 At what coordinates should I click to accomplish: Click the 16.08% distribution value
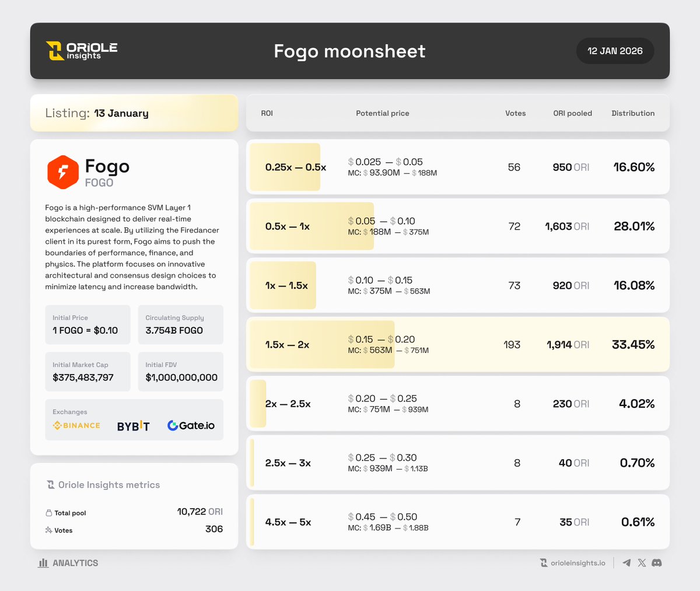[x=634, y=285]
